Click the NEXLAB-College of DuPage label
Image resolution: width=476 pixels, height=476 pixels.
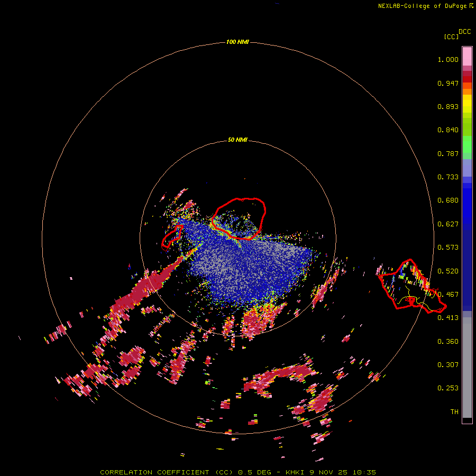click(422, 6)
